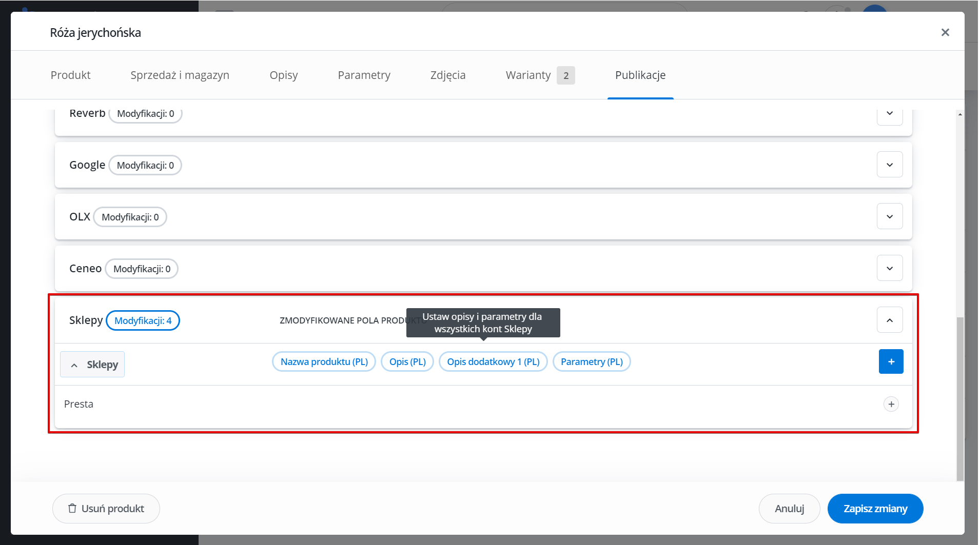Open the Nazwa produktu (PL) chip
Image resolution: width=980 pixels, height=545 pixels.
point(324,361)
